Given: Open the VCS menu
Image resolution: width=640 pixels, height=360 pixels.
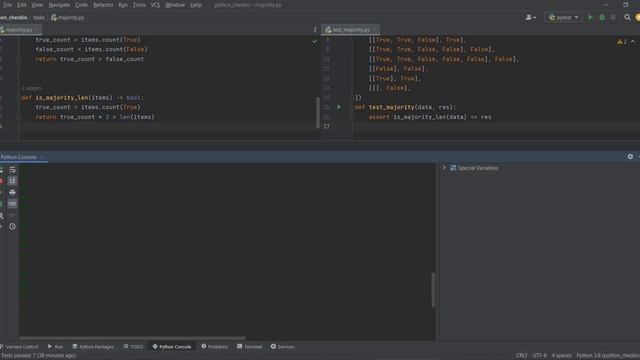Looking at the screenshot, I should coord(155,5).
